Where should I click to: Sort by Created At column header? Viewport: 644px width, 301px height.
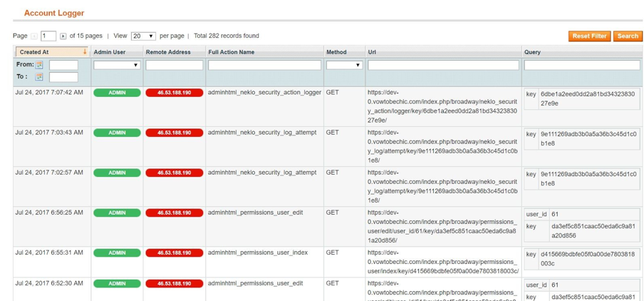pyautogui.click(x=34, y=52)
